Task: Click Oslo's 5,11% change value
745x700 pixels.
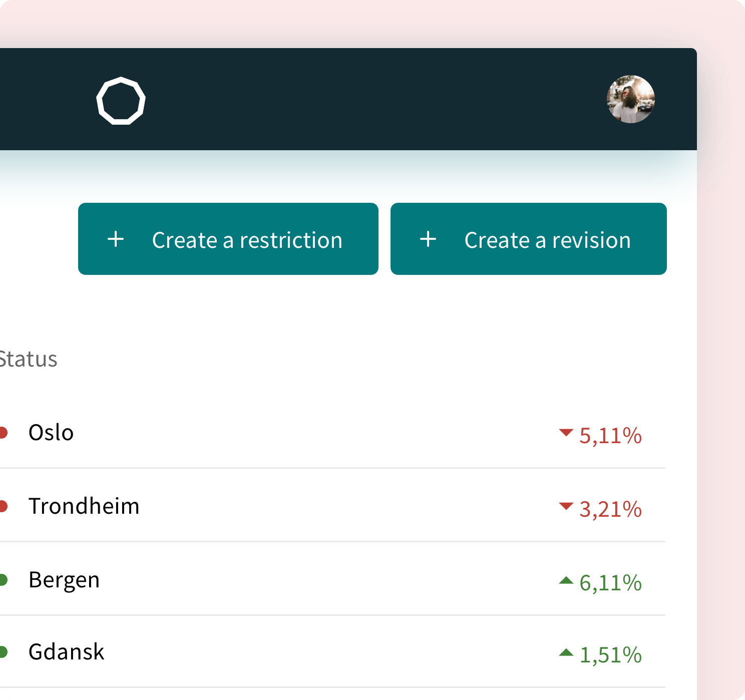Action: [610, 435]
